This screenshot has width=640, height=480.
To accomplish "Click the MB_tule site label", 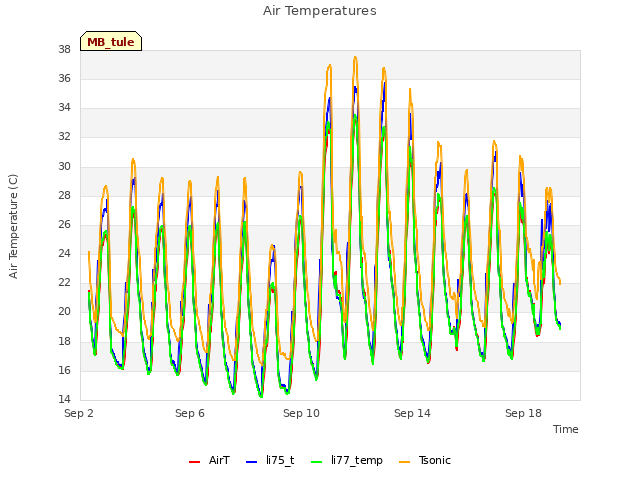I will coord(111,41).
